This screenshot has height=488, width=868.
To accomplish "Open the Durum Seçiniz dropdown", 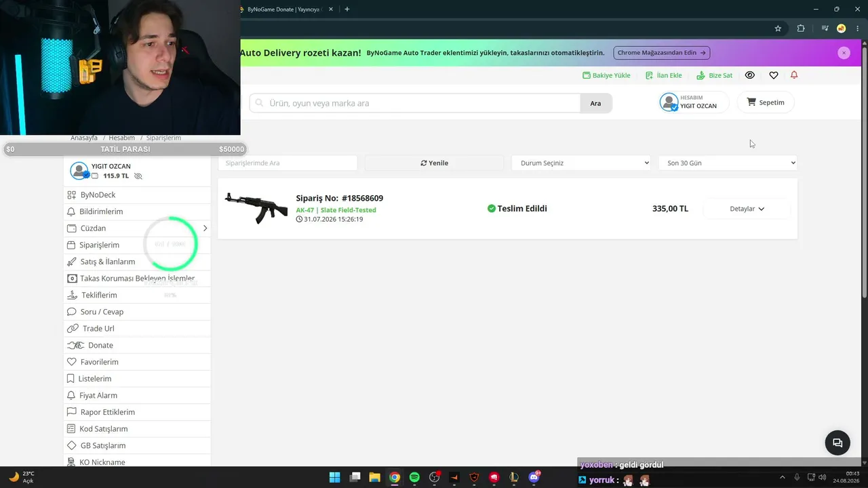I will point(581,163).
